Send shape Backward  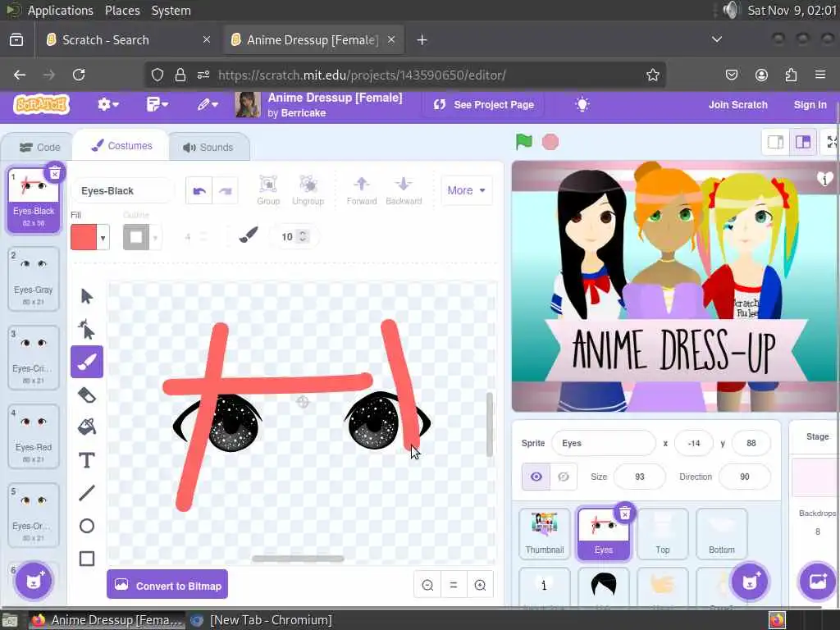404,190
